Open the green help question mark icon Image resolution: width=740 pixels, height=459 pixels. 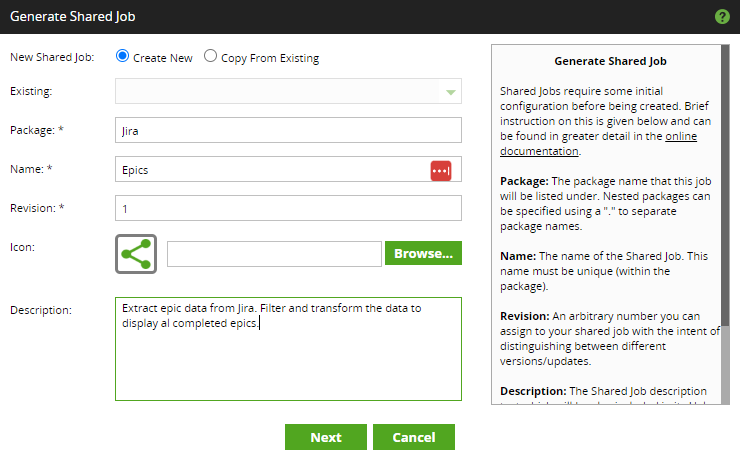pyautogui.click(x=722, y=17)
